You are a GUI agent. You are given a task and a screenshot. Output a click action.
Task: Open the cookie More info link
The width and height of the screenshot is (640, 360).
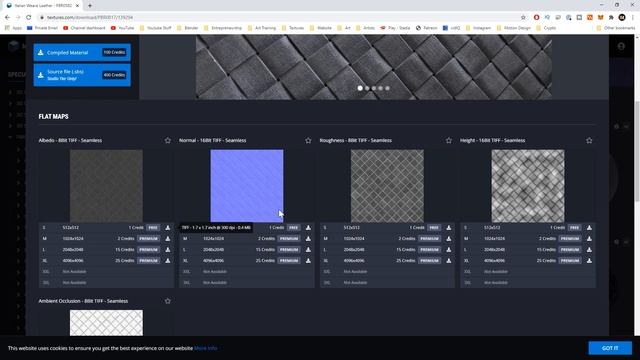(x=205, y=348)
